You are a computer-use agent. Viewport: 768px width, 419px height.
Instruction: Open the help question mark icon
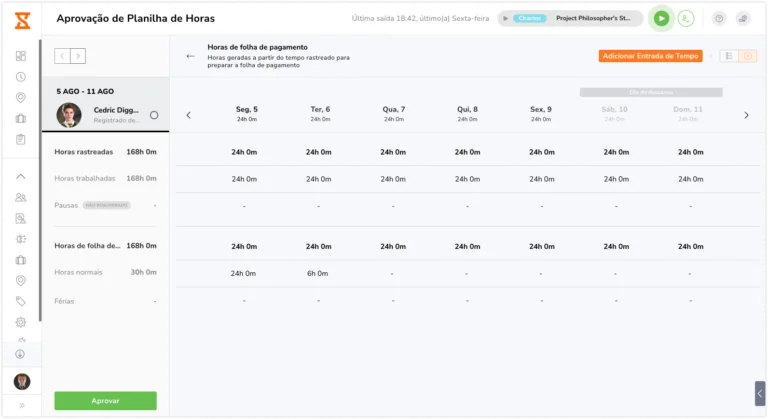click(719, 19)
